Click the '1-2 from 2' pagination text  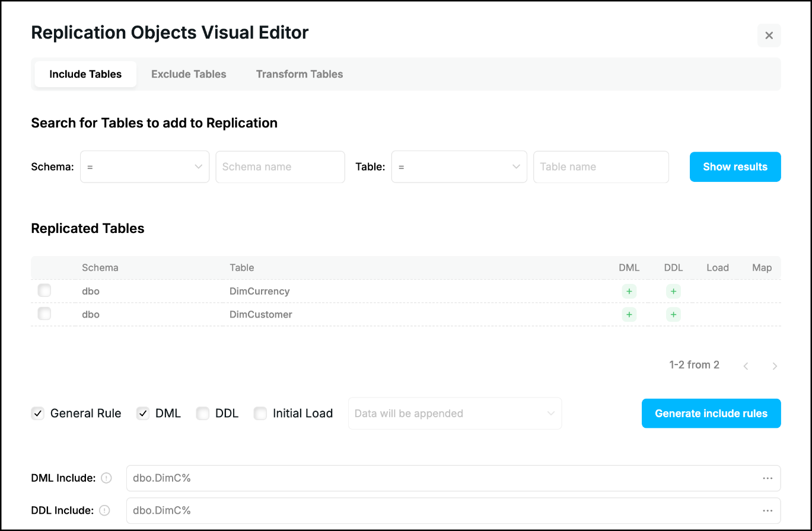click(x=695, y=365)
